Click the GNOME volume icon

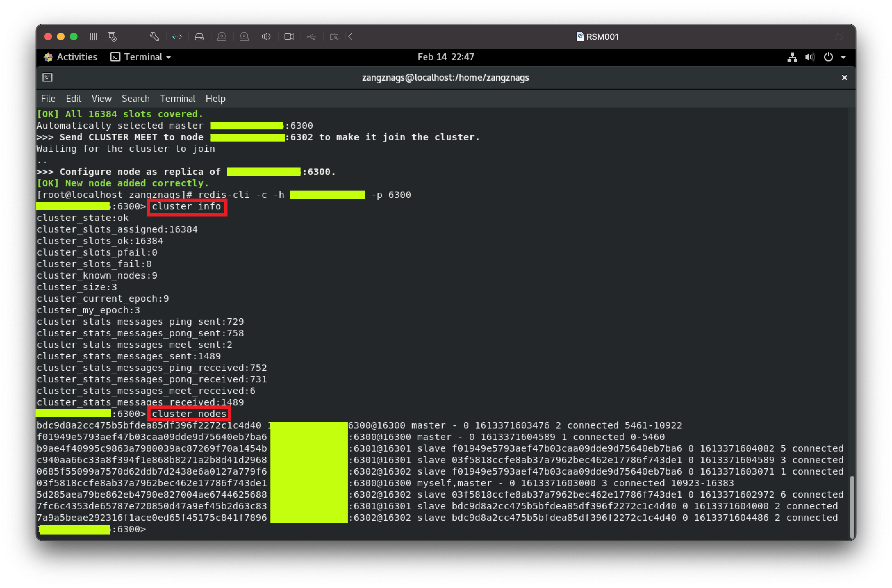pos(809,57)
